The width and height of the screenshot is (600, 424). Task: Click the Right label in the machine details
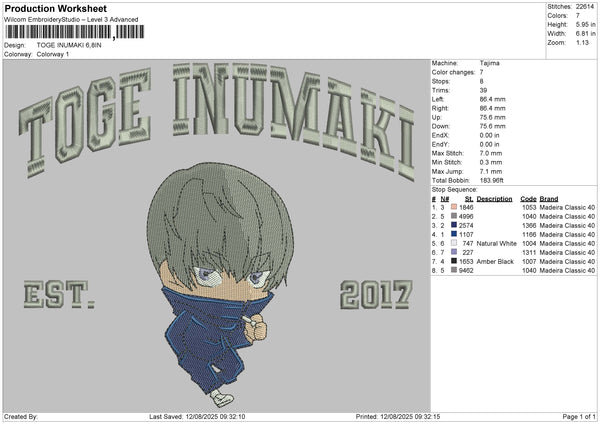click(440, 108)
